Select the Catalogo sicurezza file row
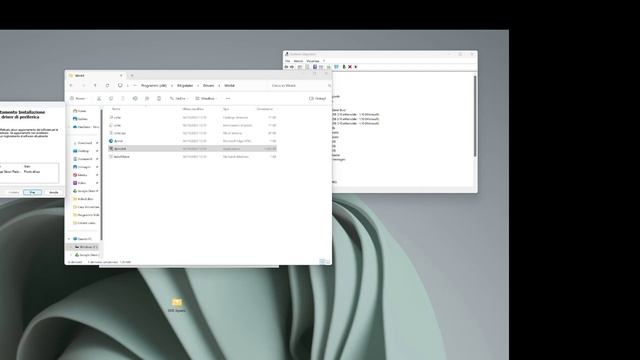The image size is (640, 360). click(x=192, y=117)
